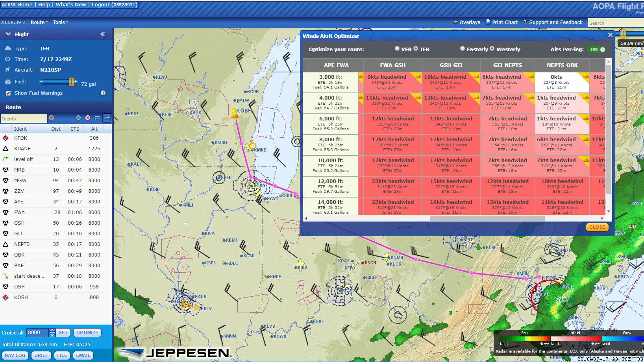Click the start descent green arrow icon
The image size is (644, 362).
click(6, 276)
